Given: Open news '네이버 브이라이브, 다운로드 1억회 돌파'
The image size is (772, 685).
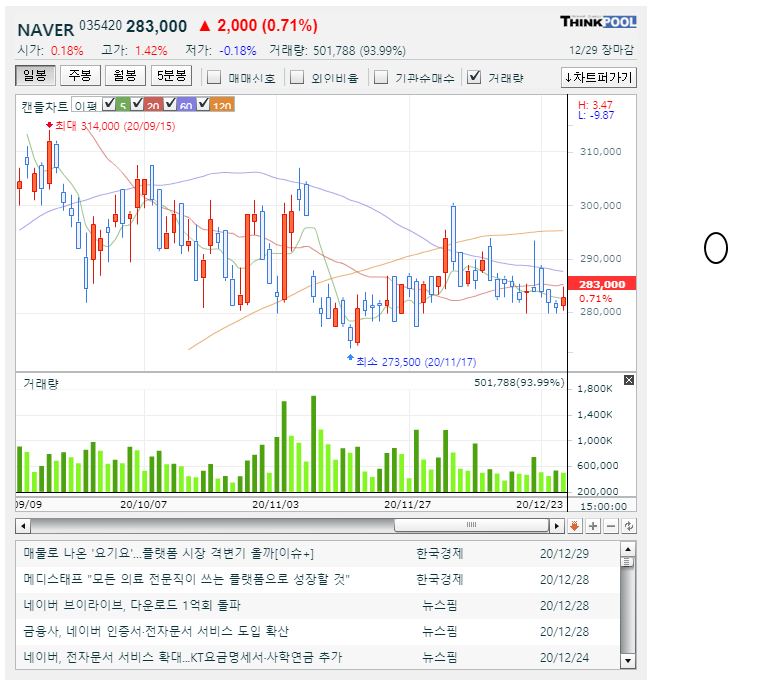Looking at the screenshot, I should 132,605.
